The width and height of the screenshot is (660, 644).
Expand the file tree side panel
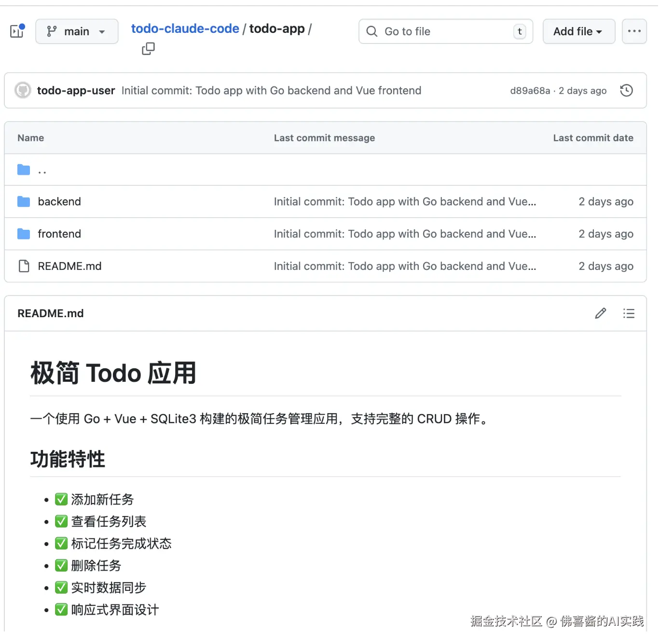17,31
